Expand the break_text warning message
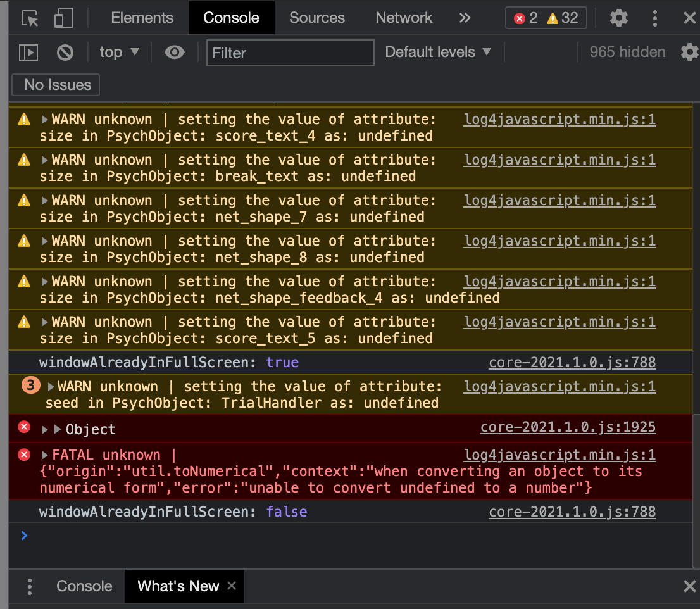 pyautogui.click(x=45, y=160)
